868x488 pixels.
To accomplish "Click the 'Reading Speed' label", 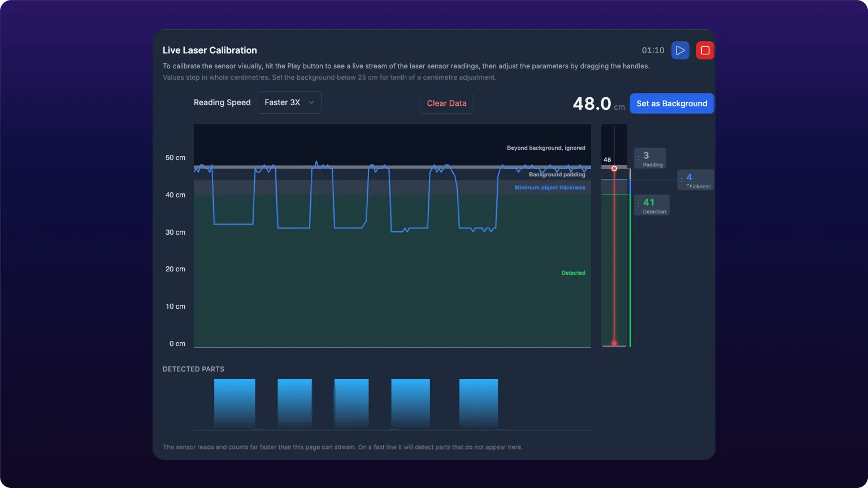I will [222, 102].
